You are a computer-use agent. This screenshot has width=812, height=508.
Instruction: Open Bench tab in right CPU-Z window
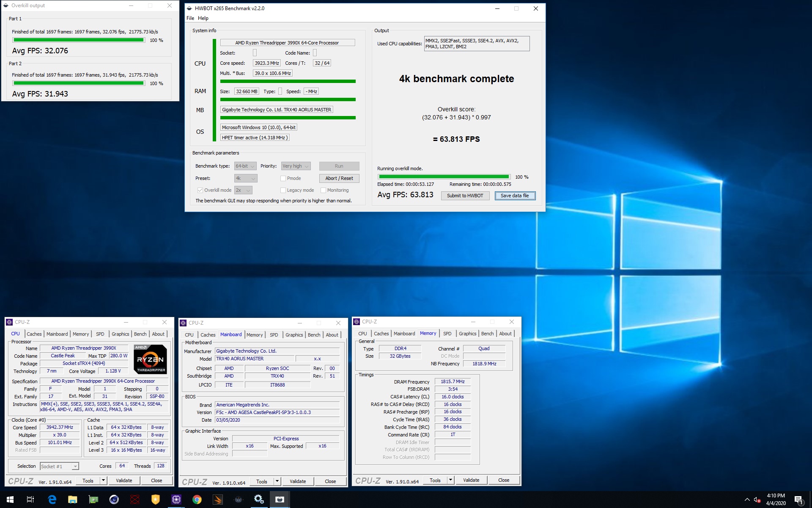(x=487, y=334)
